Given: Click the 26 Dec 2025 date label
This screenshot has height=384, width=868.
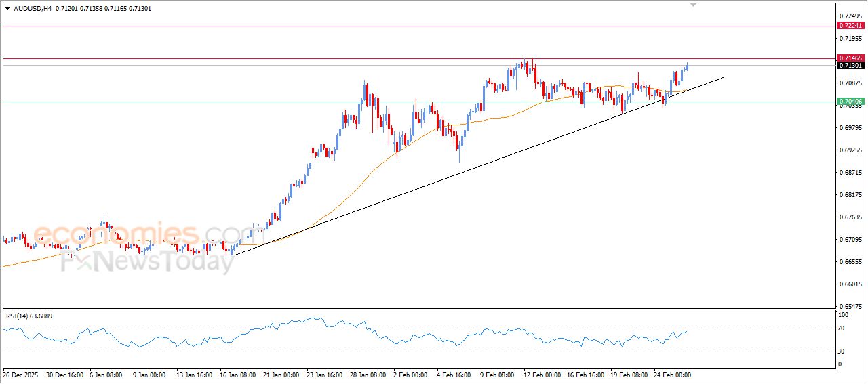Looking at the screenshot, I should point(21,375).
